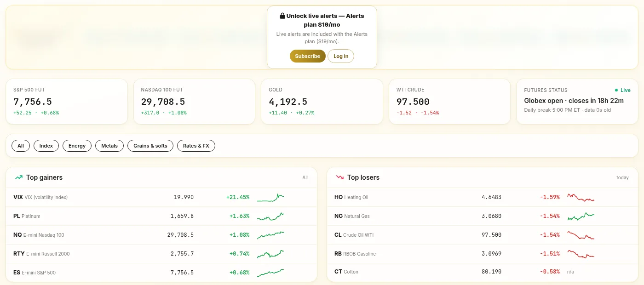644x285 pixels.
Task: Click the "All" label in Top gainers header
Action: tap(305, 177)
